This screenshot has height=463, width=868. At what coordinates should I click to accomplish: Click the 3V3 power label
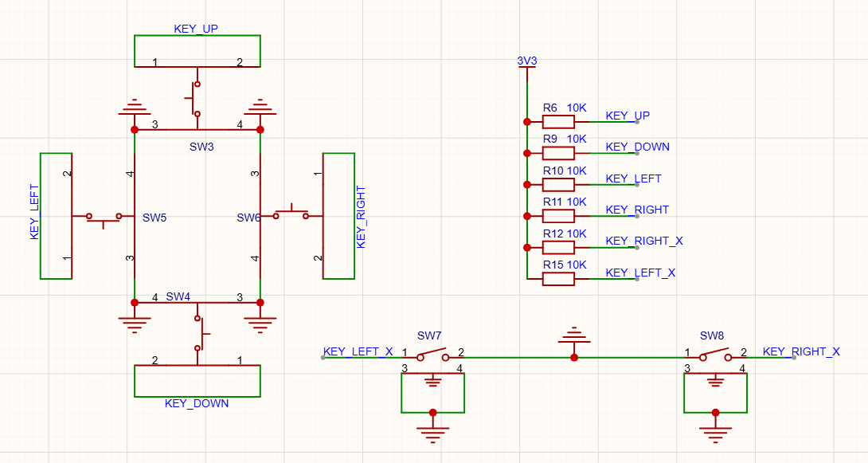pos(527,61)
